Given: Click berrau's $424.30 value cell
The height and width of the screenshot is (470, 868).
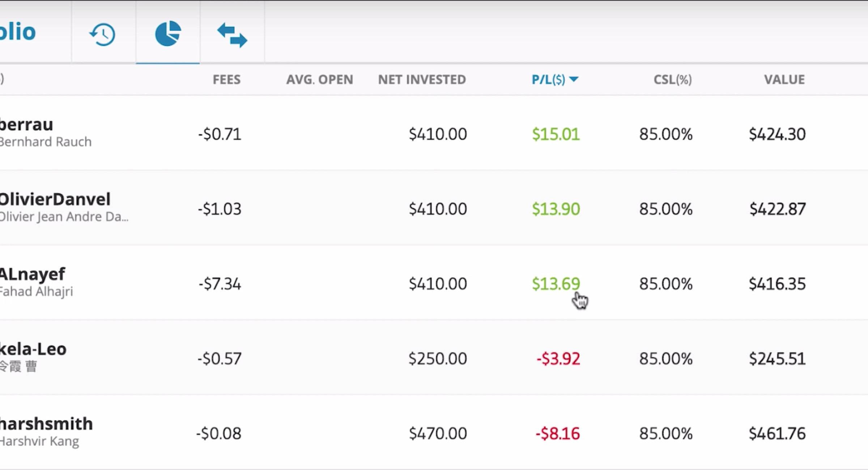Looking at the screenshot, I should (x=776, y=134).
